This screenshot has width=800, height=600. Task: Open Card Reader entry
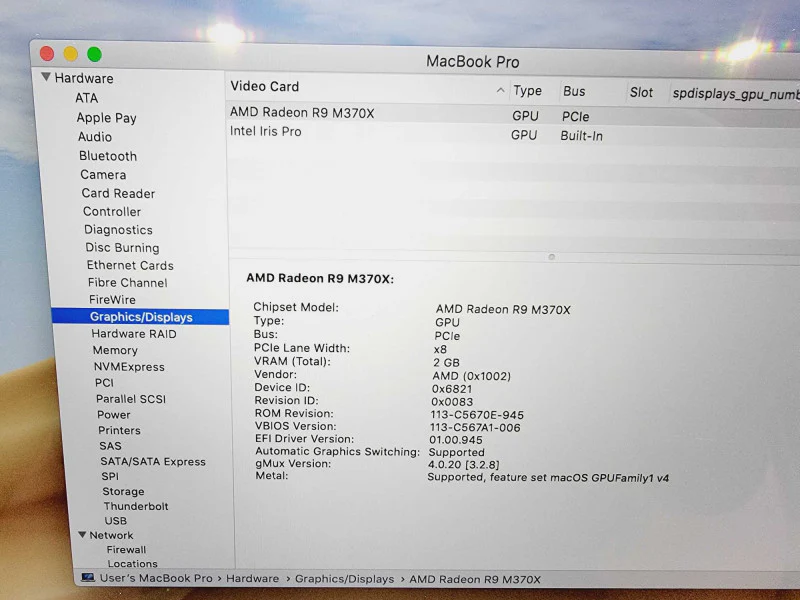click(x=118, y=193)
